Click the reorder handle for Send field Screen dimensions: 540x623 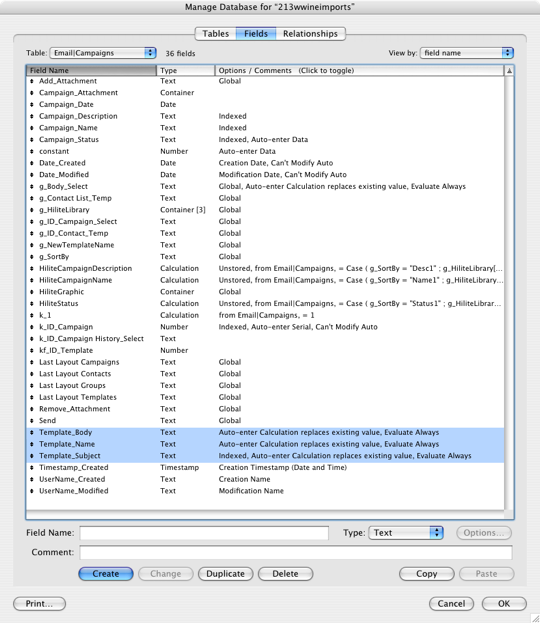(32, 421)
